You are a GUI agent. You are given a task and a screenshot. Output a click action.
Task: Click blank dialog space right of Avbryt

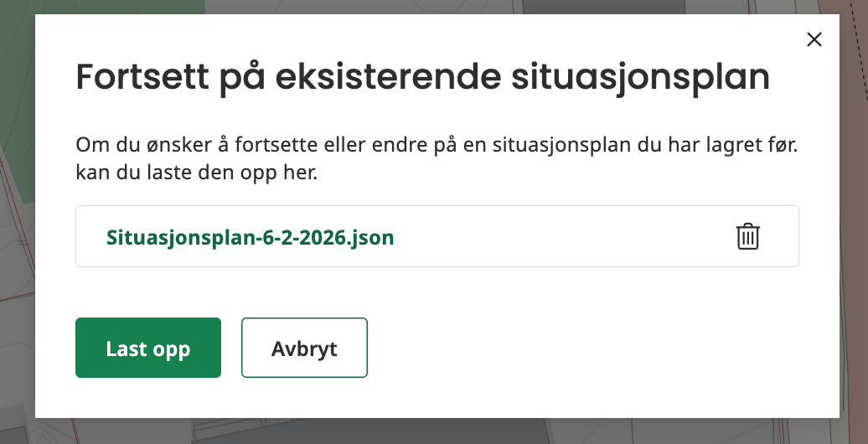coord(586,348)
